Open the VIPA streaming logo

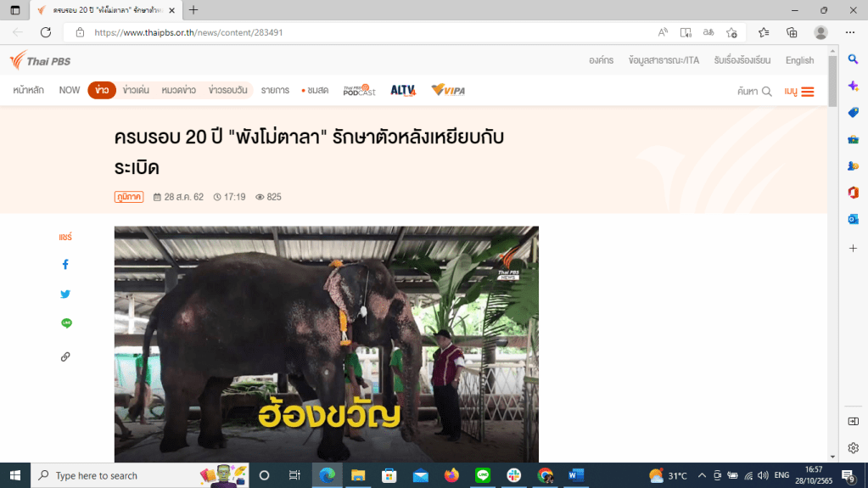448,90
